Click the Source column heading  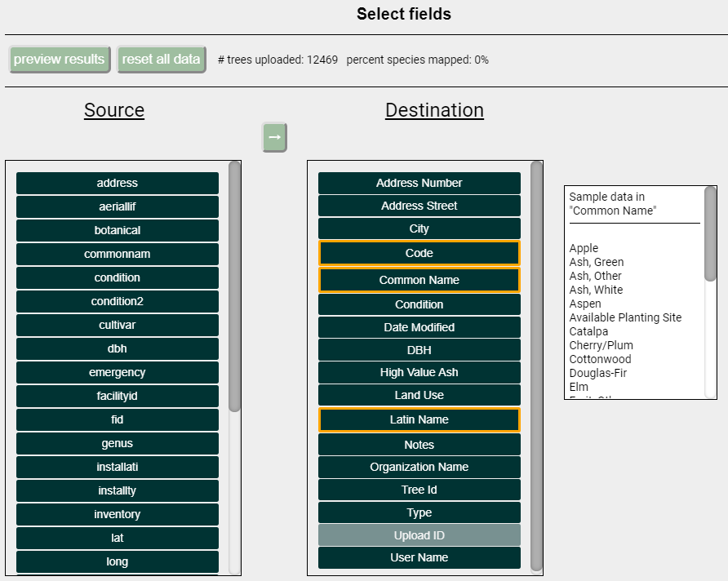click(x=113, y=110)
